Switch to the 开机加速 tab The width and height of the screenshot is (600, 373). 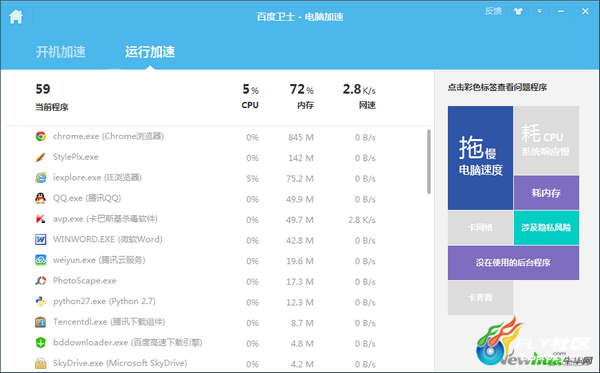pos(60,52)
